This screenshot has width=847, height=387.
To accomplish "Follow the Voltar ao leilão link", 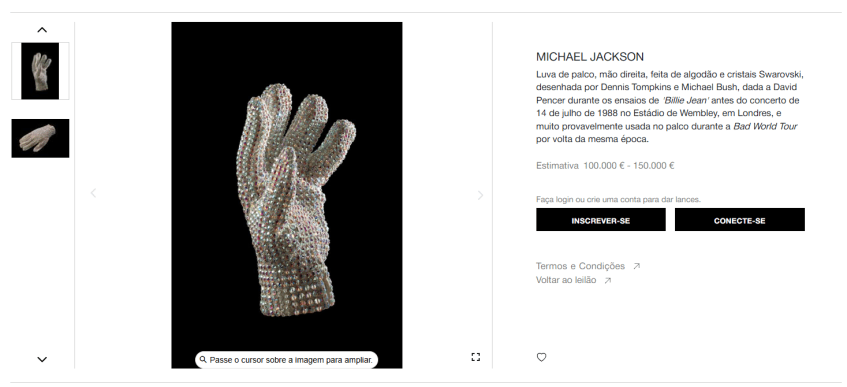I will coord(566,280).
